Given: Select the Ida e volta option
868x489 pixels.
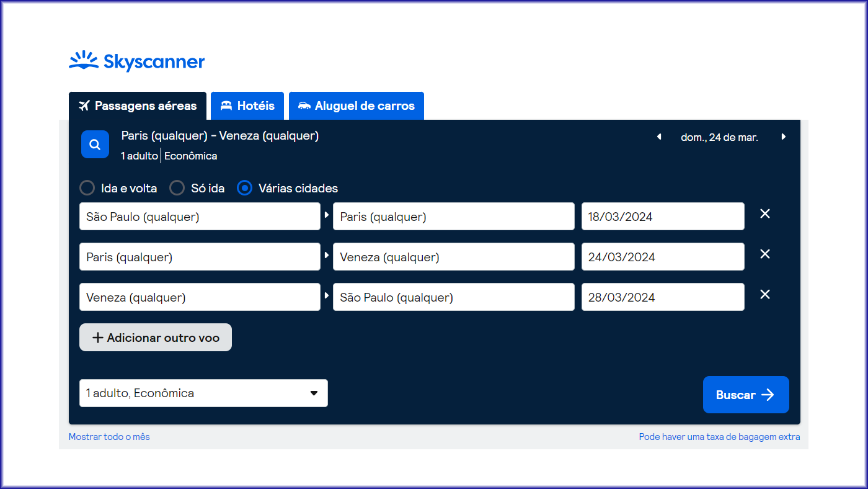Looking at the screenshot, I should pos(87,188).
